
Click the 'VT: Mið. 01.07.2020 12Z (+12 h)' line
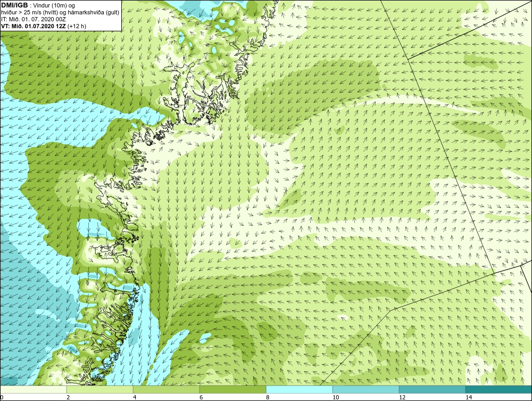pyautogui.click(x=44, y=26)
